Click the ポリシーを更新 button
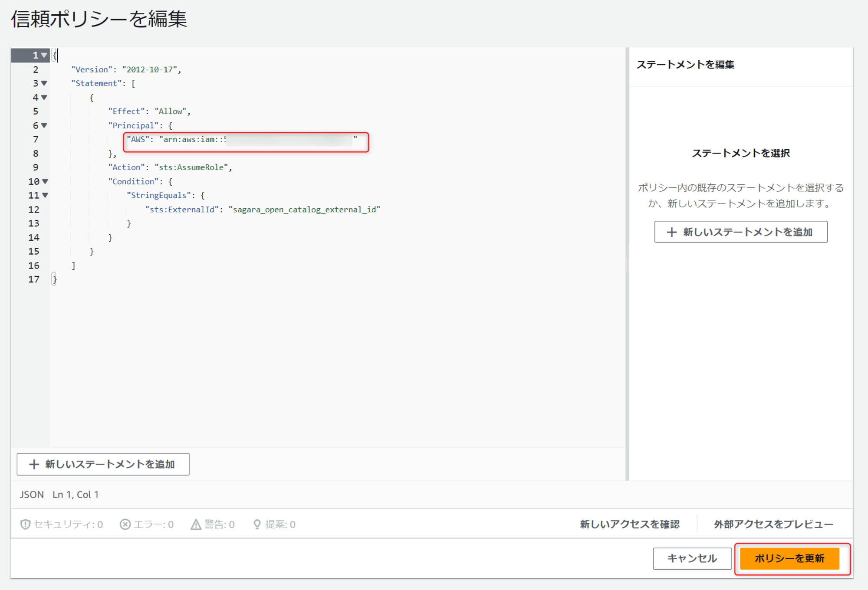The image size is (868, 590). [x=789, y=558]
